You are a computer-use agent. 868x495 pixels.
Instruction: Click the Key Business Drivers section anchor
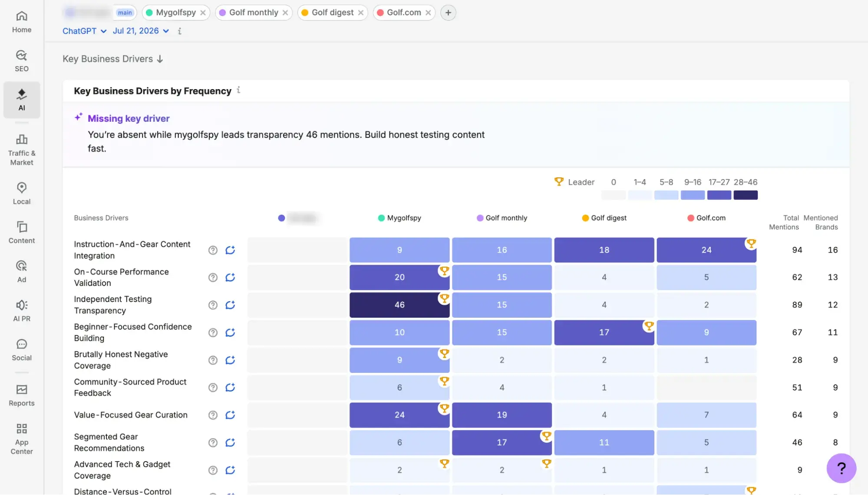click(x=113, y=59)
